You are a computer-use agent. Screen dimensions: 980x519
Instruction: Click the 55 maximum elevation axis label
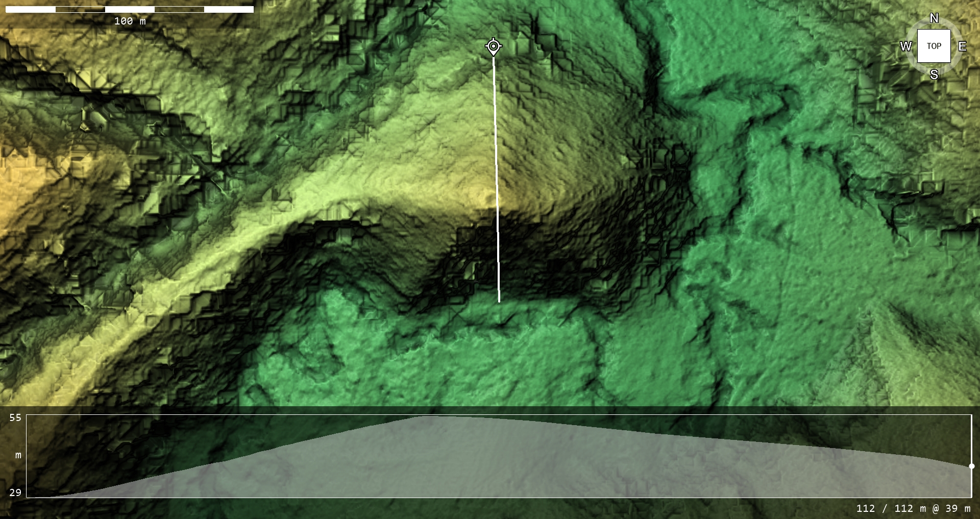point(15,417)
